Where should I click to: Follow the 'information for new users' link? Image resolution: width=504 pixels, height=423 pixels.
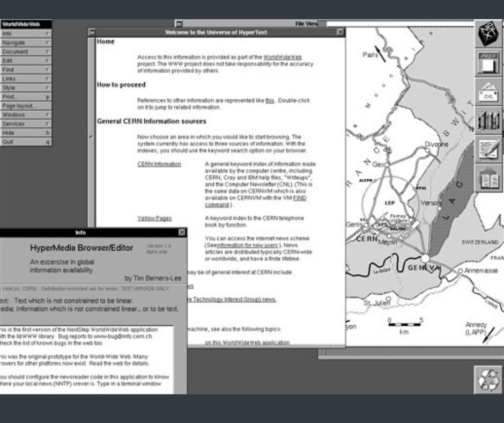point(247,245)
